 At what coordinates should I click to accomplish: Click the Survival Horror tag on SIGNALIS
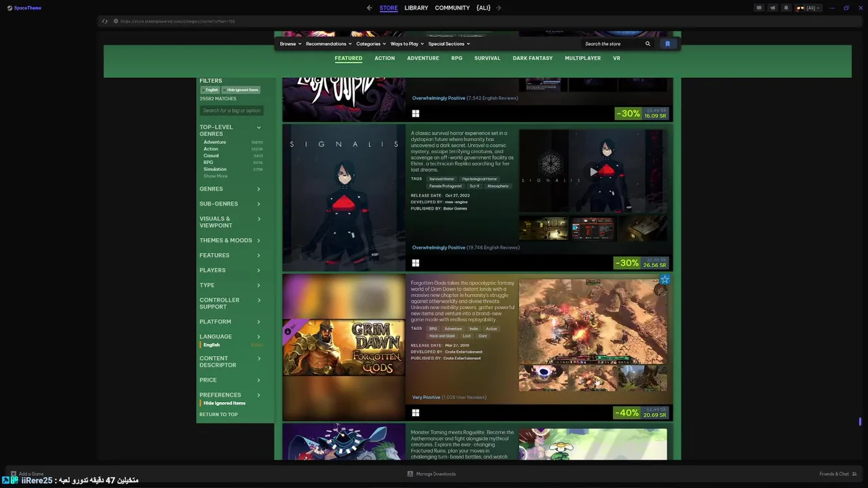pyautogui.click(x=441, y=179)
